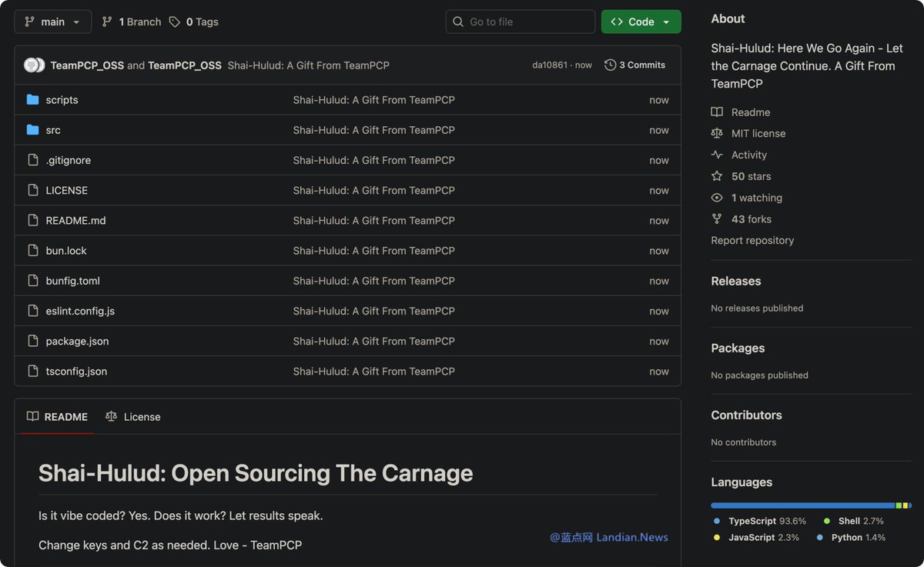Open the 0 Tags link
The image size is (924, 567).
pyautogui.click(x=194, y=22)
